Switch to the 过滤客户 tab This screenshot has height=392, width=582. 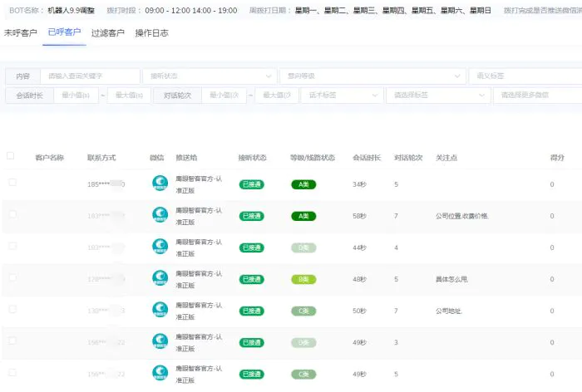click(x=107, y=33)
